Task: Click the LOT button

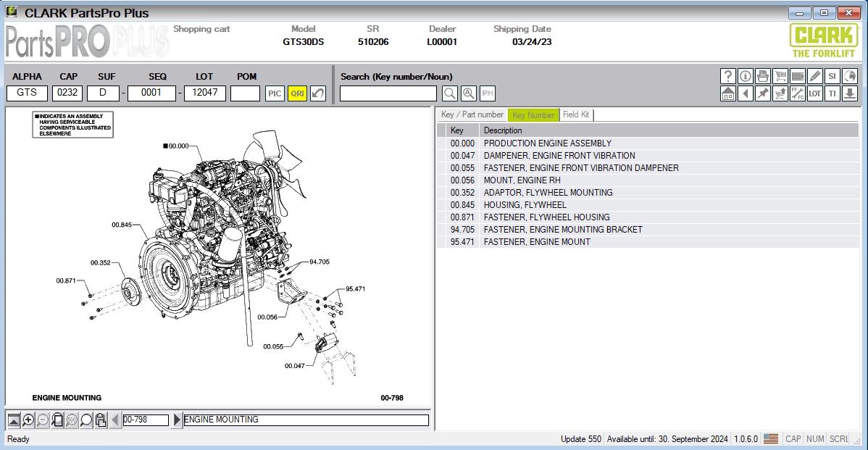Action: [814, 93]
